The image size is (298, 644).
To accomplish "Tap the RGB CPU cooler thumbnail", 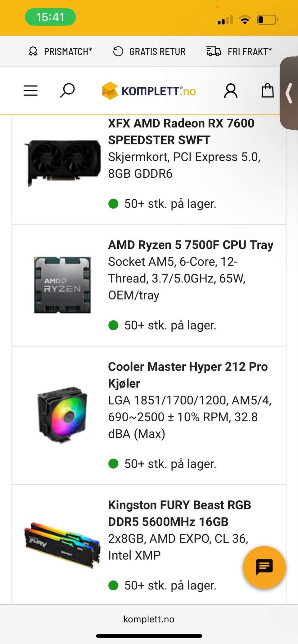I will 62,415.
